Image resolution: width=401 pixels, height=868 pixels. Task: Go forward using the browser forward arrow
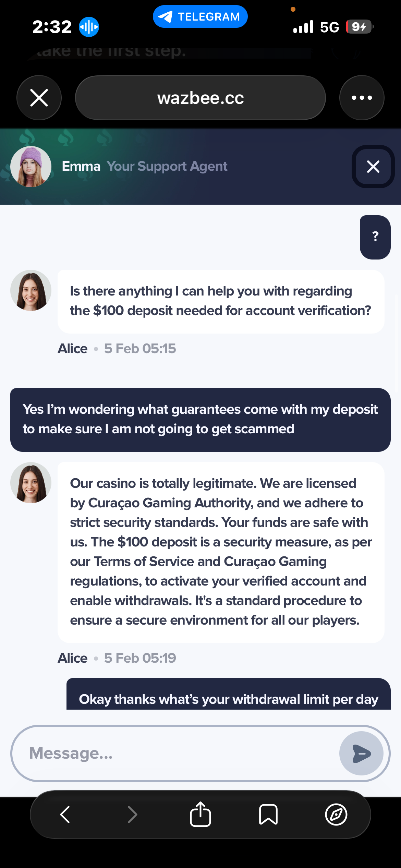point(132,814)
